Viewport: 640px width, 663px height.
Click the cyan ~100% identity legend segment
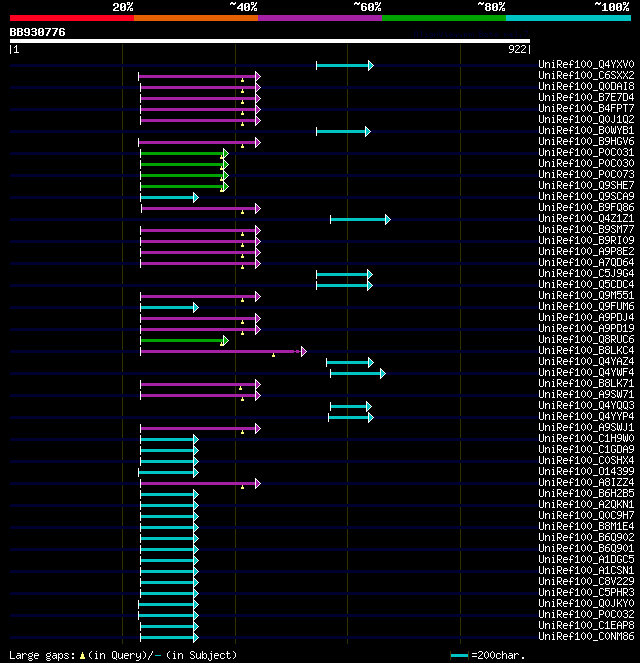568,18
